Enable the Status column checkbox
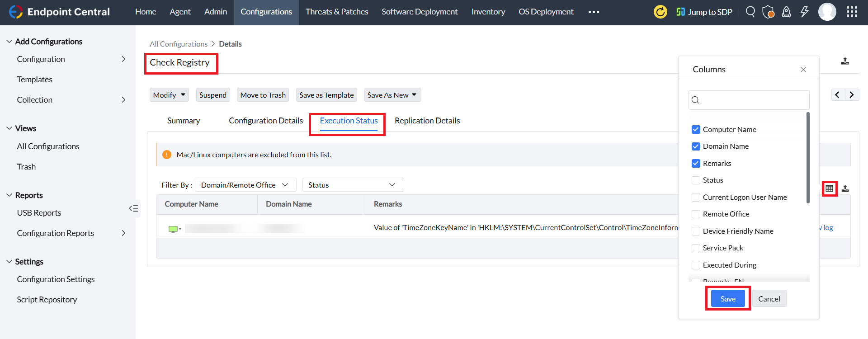Screen dimensions: 868x339 pos(696,180)
